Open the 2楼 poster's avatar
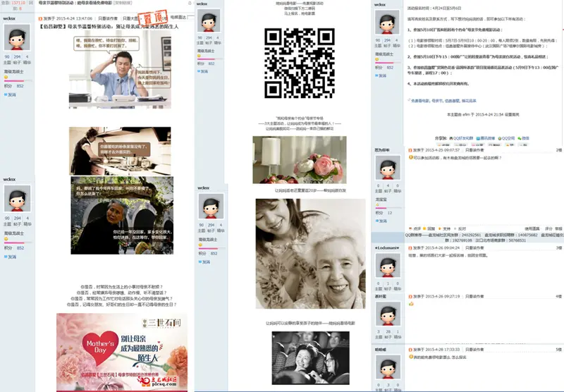Screen dimensions: 564x392 click(388, 167)
